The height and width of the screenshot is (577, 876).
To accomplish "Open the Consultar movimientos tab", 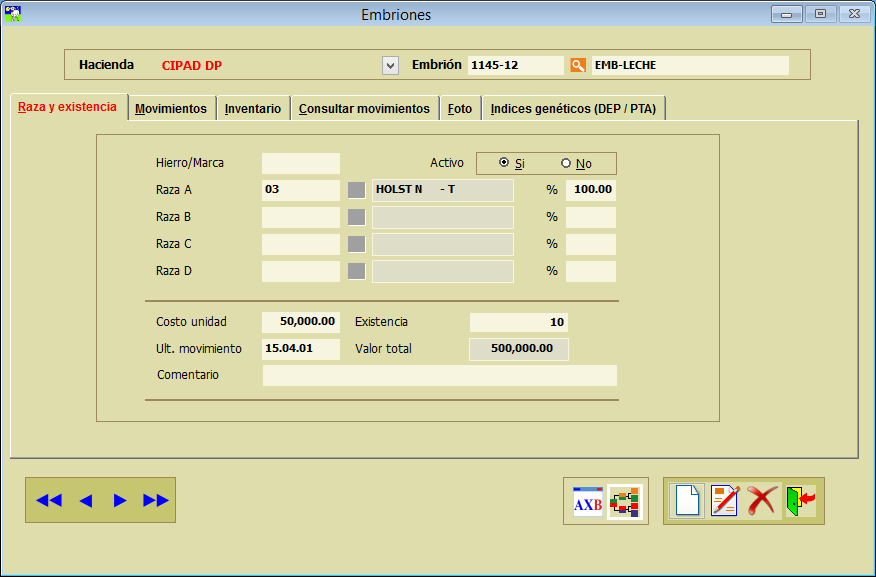I will [364, 109].
